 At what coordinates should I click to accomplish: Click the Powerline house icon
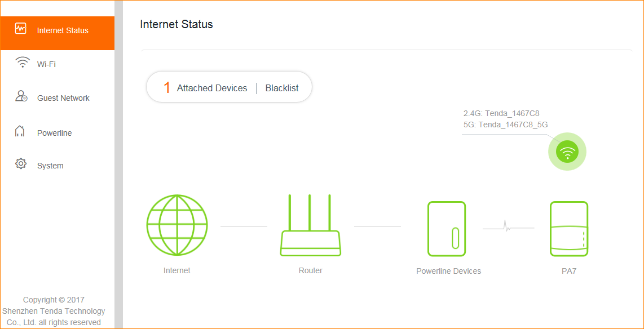20,131
